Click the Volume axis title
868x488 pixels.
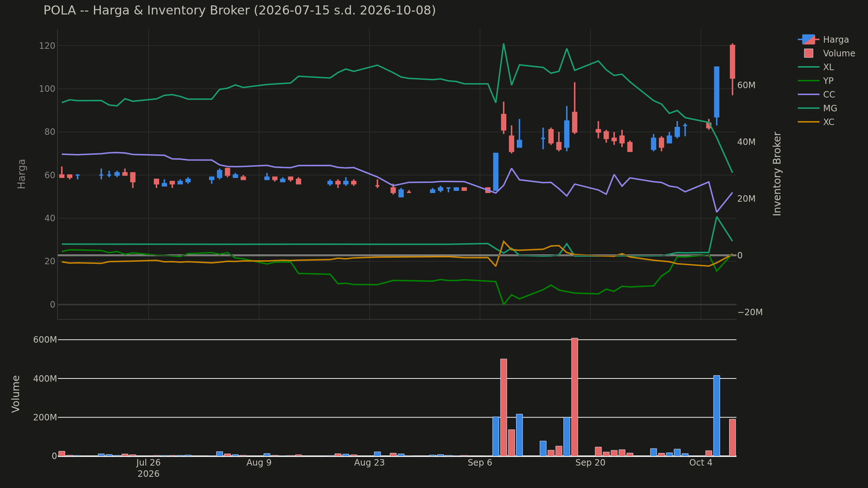click(16, 394)
